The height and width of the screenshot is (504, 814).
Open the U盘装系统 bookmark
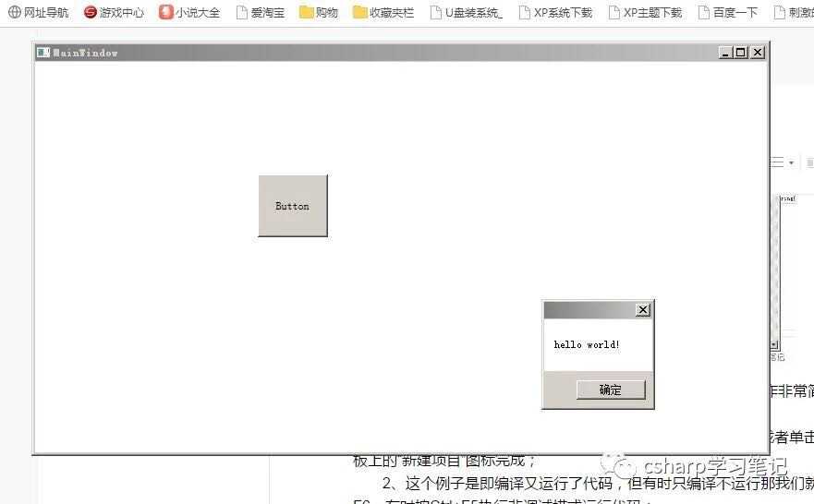coord(467,12)
